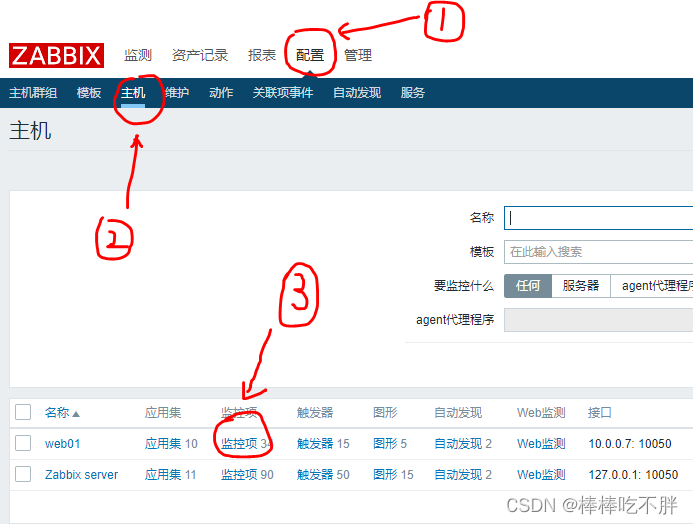Image resolution: width=693 pixels, height=524 pixels.
Task: Click the ZABBIX logo
Action: (56, 55)
